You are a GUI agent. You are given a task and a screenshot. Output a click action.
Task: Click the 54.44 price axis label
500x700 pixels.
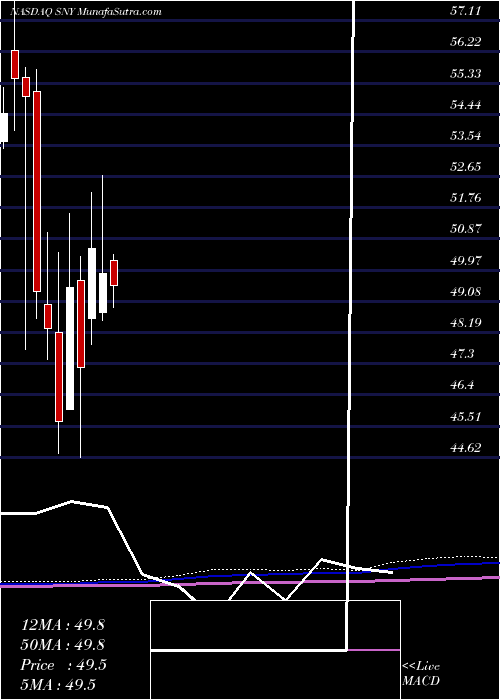[x=465, y=105]
